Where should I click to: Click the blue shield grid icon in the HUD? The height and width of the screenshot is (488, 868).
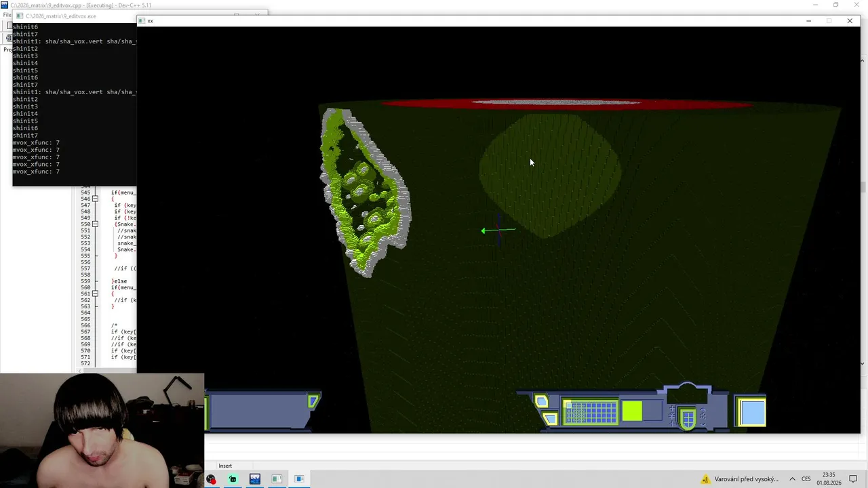tap(688, 418)
